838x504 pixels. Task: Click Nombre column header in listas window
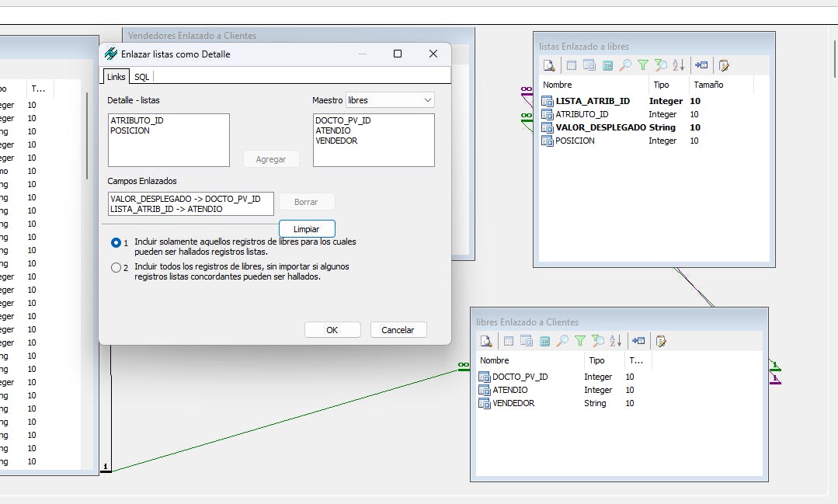click(x=593, y=85)
